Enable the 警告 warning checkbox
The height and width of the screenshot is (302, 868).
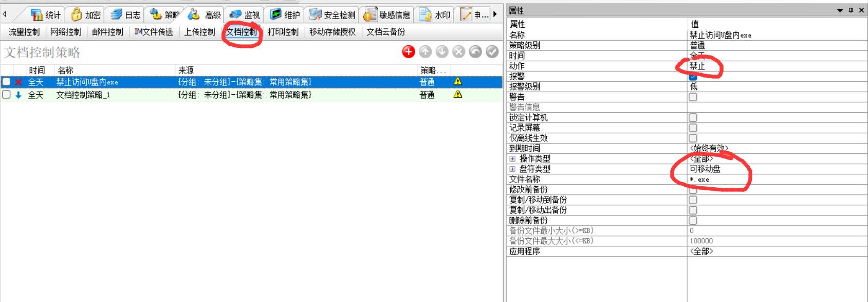(693, 97)
